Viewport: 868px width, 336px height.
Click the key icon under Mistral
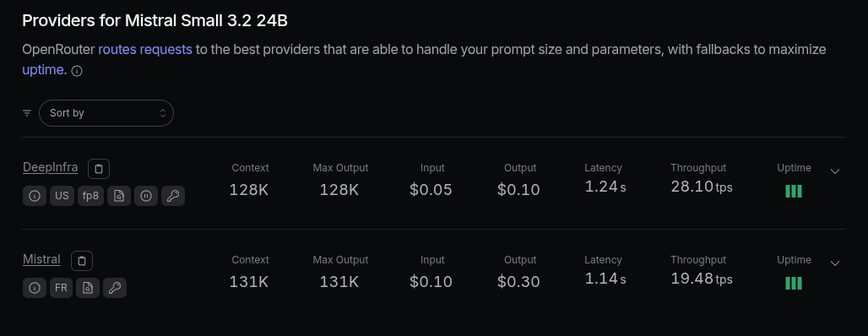[115, 288]
